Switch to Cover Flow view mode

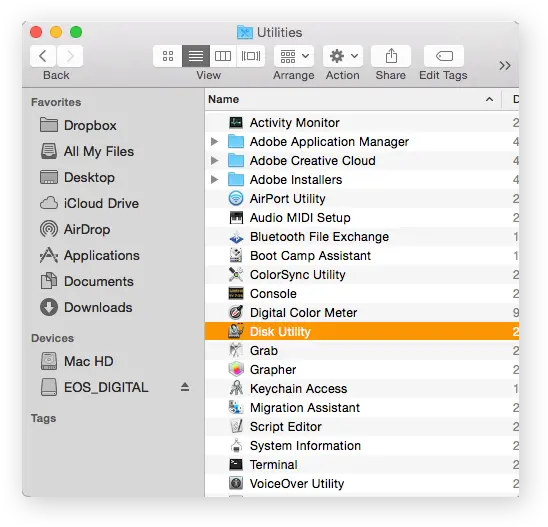click(251, 56)
